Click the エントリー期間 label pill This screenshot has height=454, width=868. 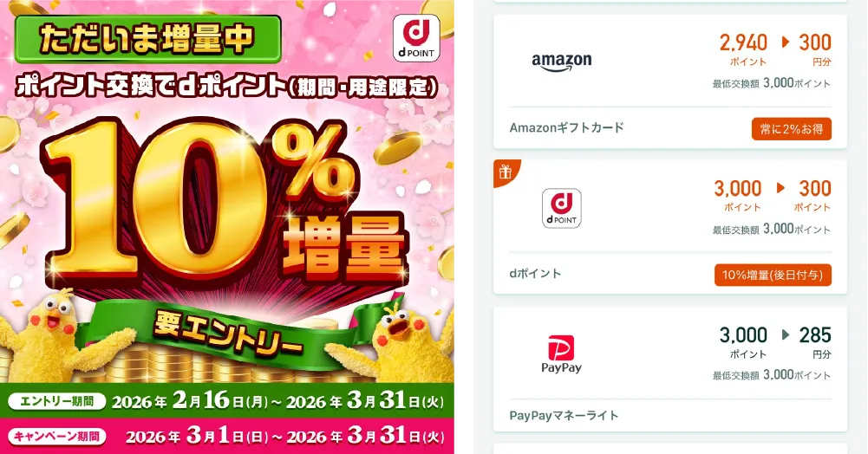(x=57, y=401)
